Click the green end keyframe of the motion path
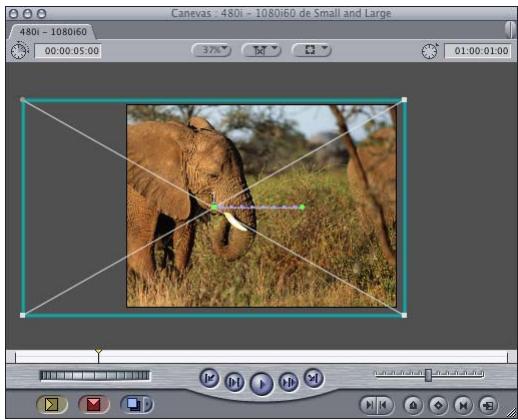 (x=302, y=207)
